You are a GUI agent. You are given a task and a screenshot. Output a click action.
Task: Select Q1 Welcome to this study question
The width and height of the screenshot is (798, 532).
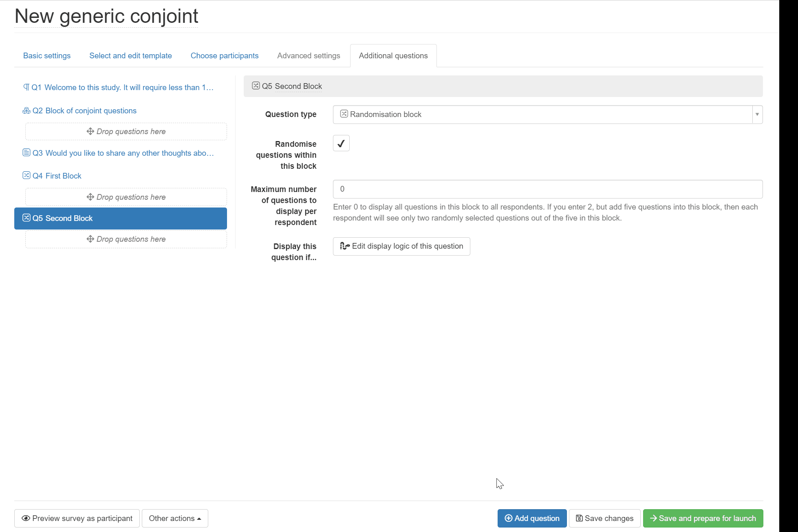coord(121,87)
